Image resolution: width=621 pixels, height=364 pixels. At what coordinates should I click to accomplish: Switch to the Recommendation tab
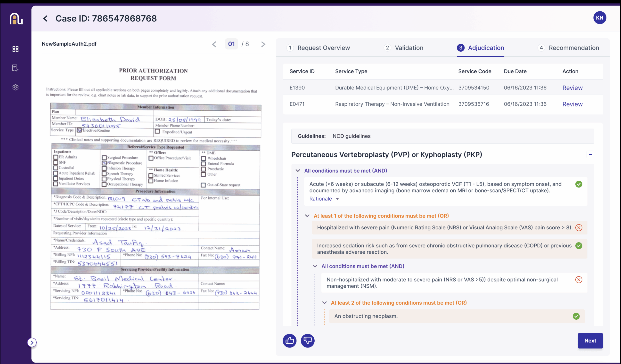[573, 48]
